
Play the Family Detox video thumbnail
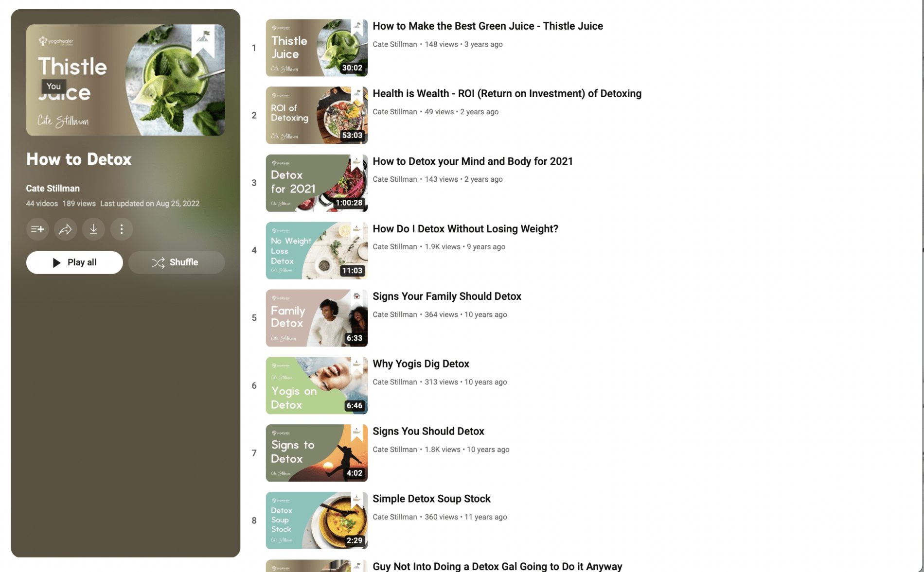pos(317,318)
